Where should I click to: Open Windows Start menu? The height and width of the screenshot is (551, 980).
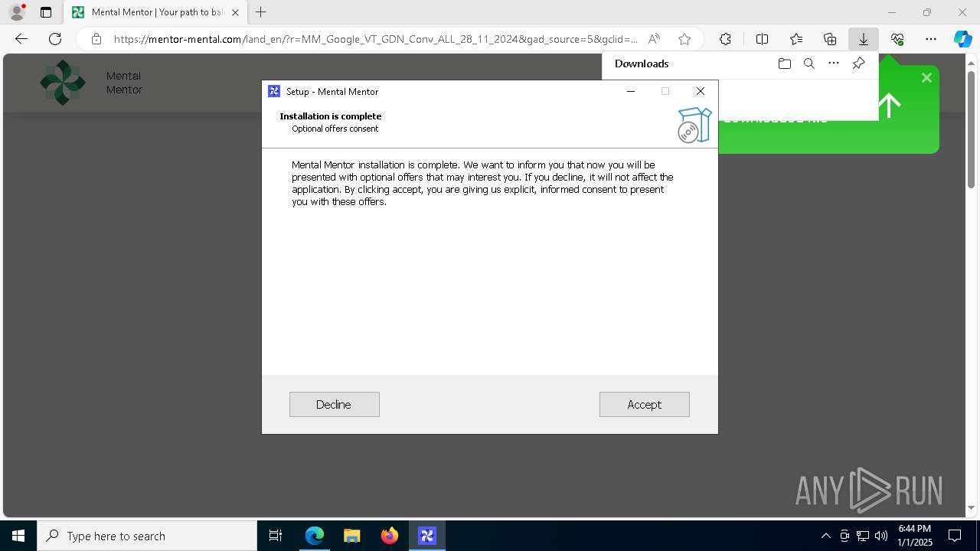pos(18,536)
